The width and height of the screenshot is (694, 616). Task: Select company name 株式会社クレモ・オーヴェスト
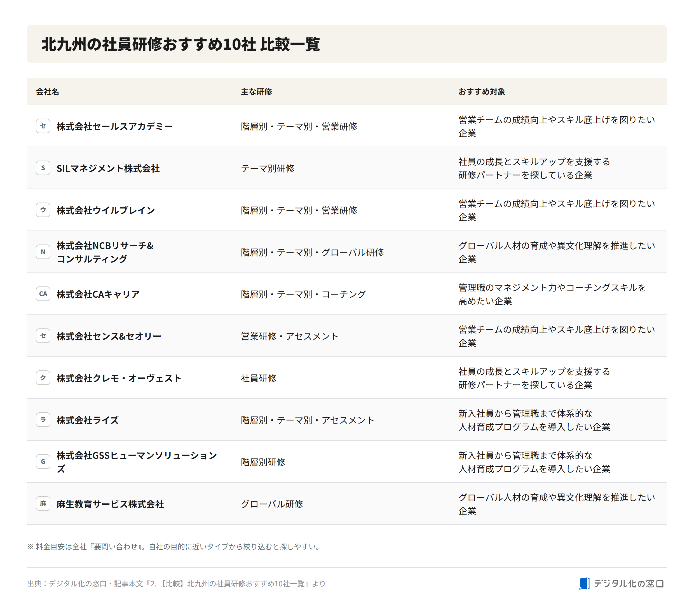pyautogui.click(x=119, y=378)
